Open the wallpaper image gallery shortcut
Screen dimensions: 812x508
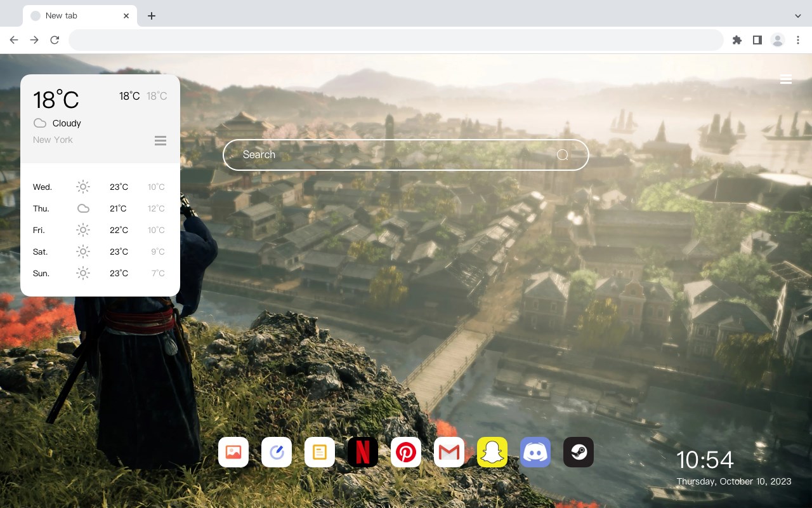click(233, 452)
